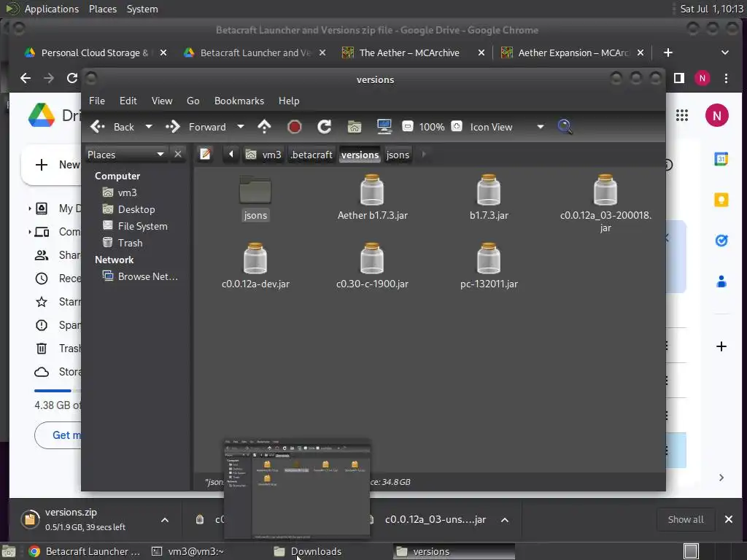Select .betacraft path bar button

tap(311, 155)
